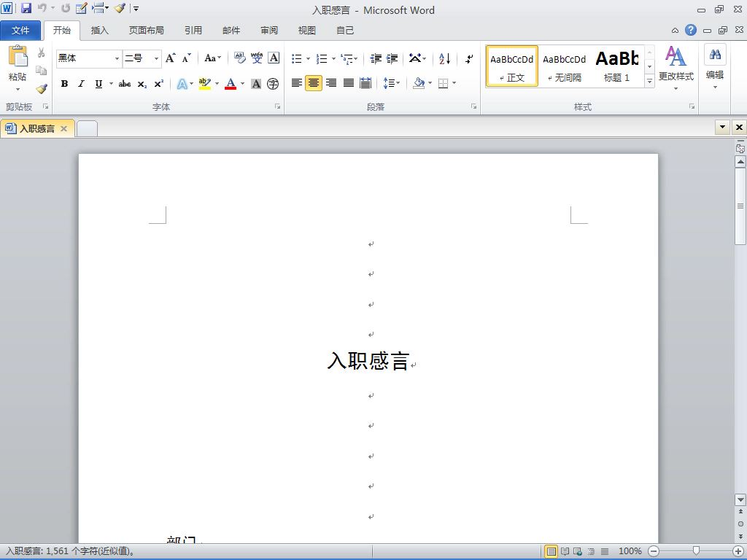Apply the 正文 Normal style
Screen dimensions: 747x560
512,66
